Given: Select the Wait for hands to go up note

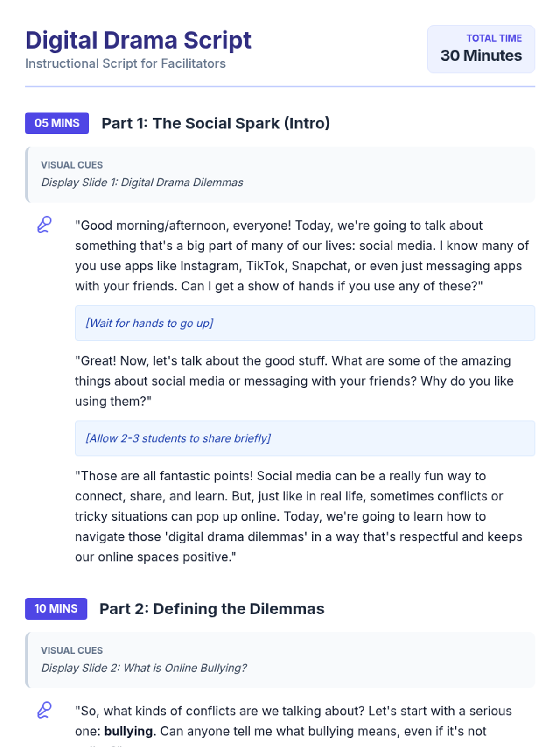Looking at the screenshot, I should (305, 323).
